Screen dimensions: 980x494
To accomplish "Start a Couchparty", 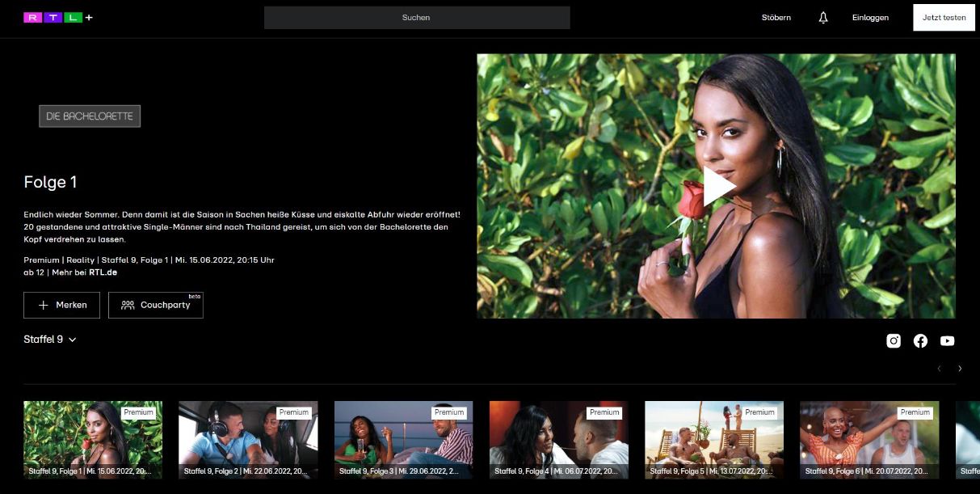I will click(x=156, y=305).
